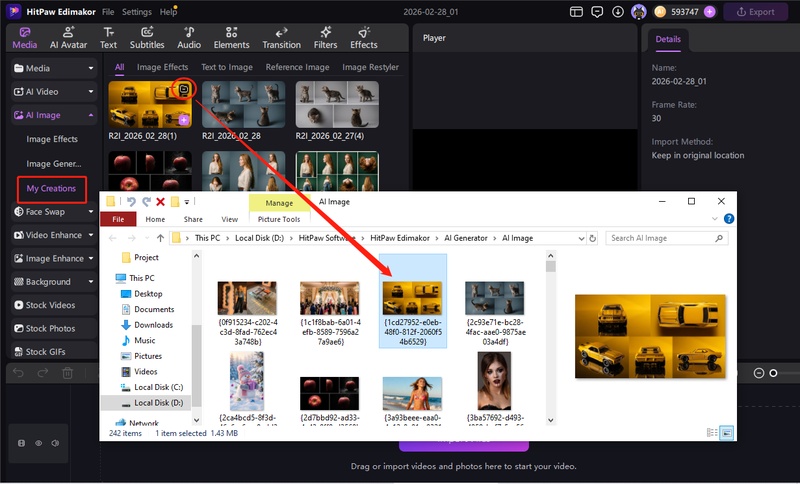Viewport: 800px width, 484px height.
Task: Switch to the Text to Image tab
Action: point(227,67)
